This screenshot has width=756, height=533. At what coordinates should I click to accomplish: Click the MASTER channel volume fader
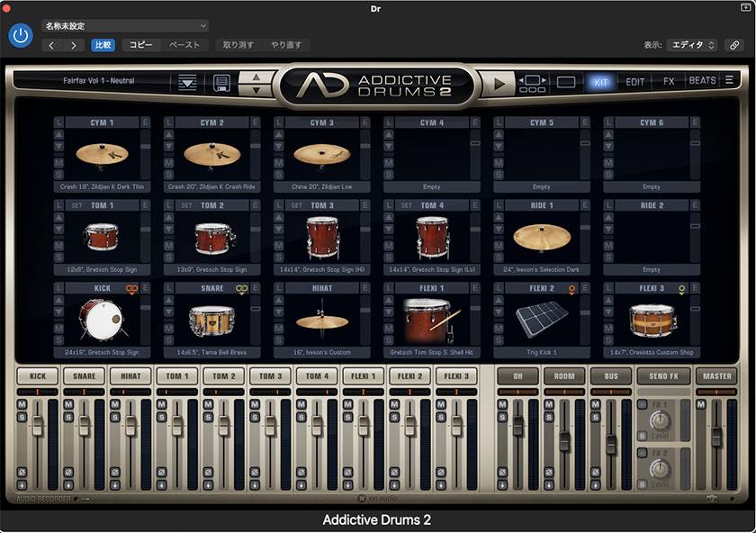tap(717, 436)
